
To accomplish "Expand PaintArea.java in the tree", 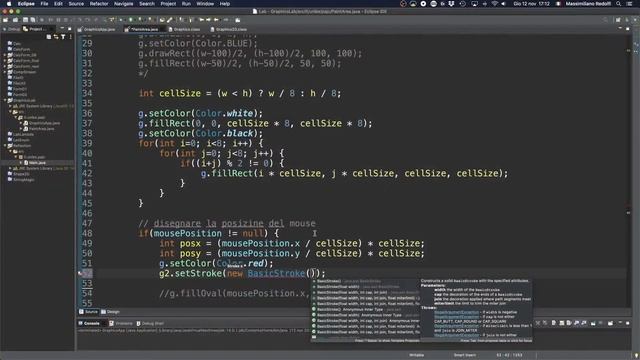I will pos(21,129).
